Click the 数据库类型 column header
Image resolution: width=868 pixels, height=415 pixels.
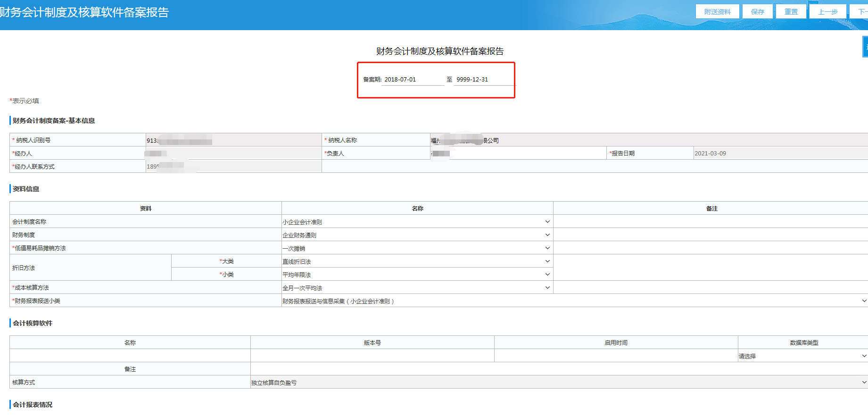click(x=804, y=342)
